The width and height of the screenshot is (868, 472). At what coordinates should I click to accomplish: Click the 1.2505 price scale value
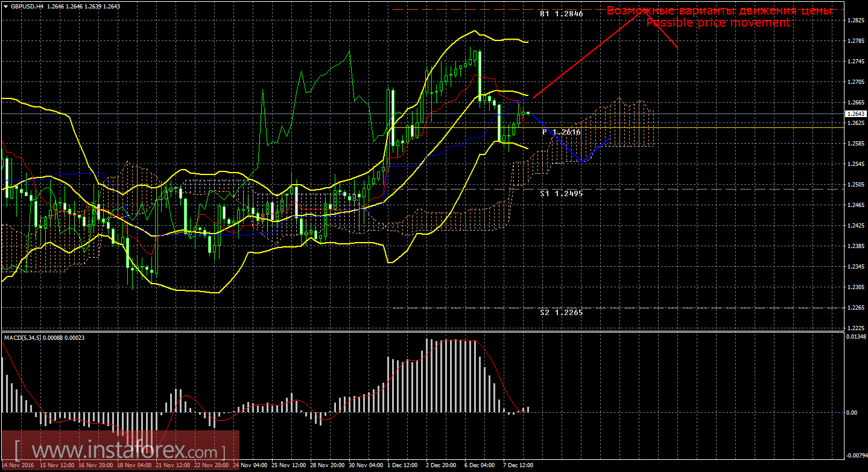click(855, 185)
